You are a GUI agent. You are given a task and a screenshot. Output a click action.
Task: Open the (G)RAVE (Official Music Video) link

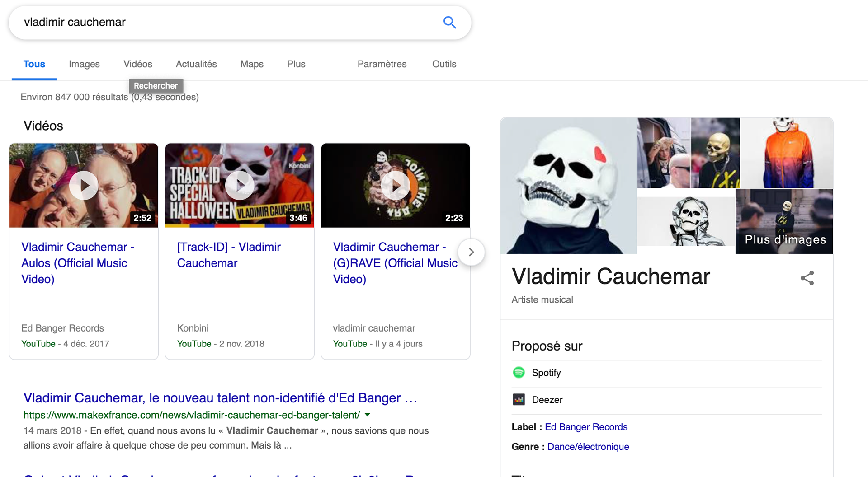[395, 263]
